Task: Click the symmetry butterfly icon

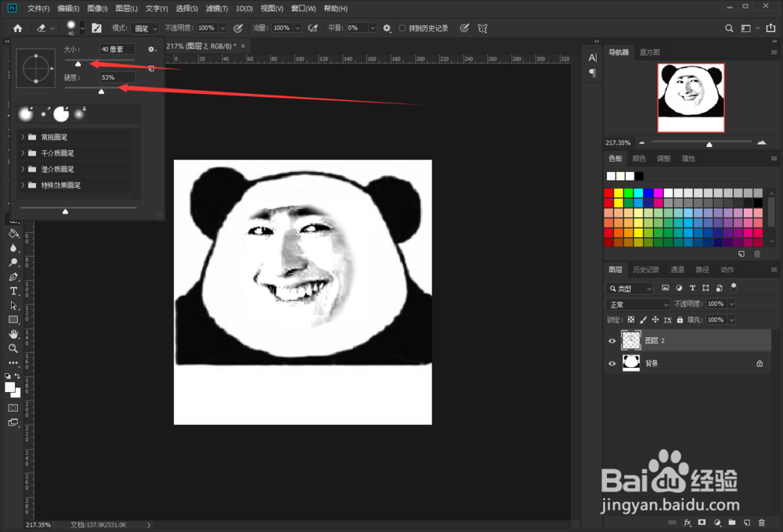Action: [x=482, y=28]
